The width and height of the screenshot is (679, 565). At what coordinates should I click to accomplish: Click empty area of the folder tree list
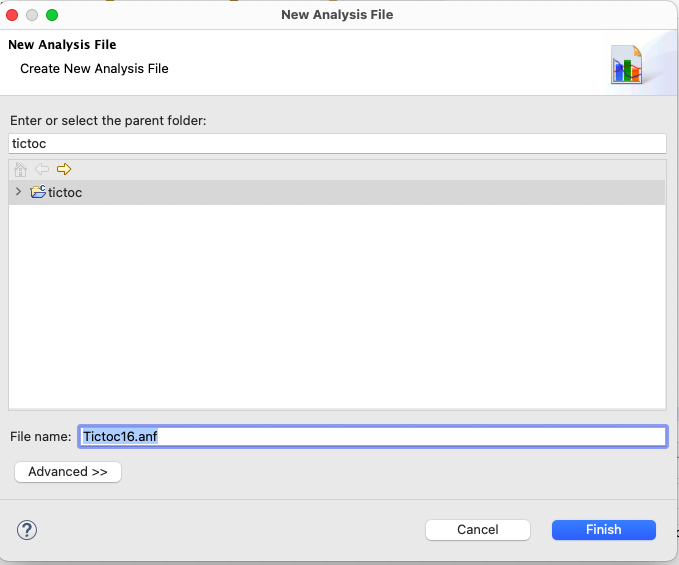[x=337, y=307]
